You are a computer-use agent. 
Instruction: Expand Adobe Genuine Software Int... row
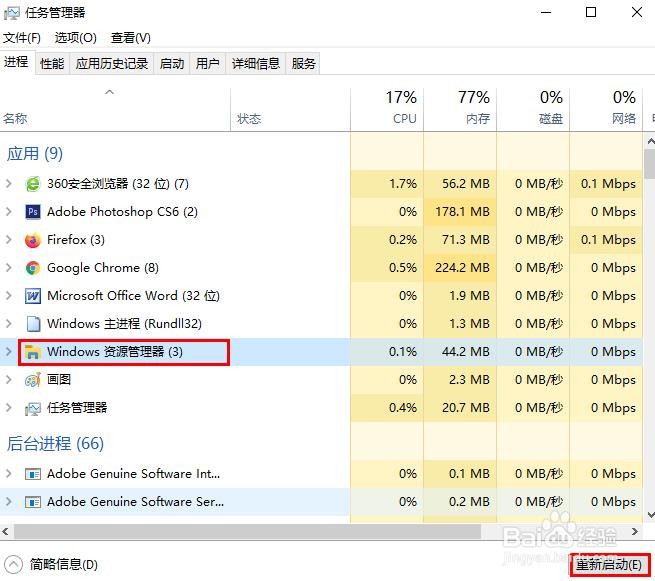[8, 474]
